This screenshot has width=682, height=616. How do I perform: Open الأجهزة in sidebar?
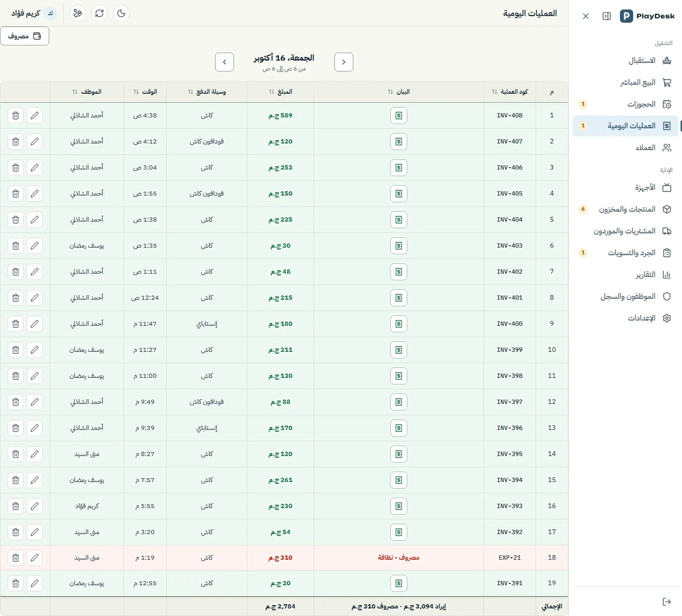click(625, 187)
